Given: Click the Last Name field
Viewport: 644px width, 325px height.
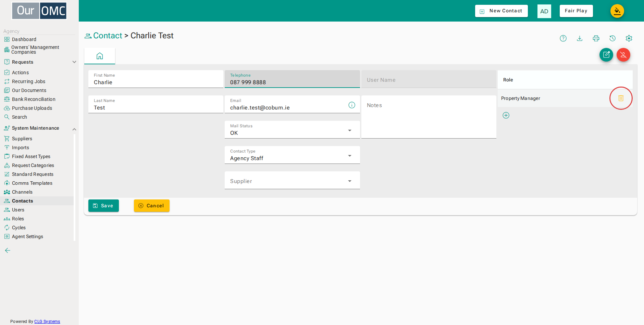Looking at the screenshot, I should click(156, 104).
